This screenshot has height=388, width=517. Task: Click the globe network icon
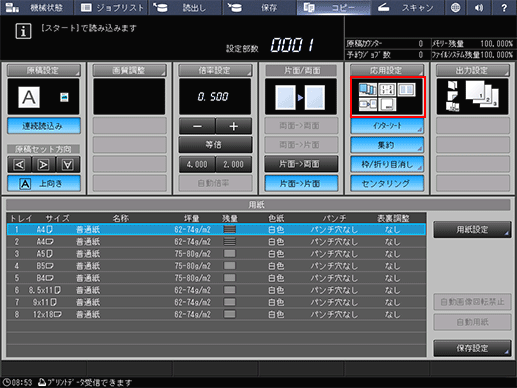(x=455, y=8)
